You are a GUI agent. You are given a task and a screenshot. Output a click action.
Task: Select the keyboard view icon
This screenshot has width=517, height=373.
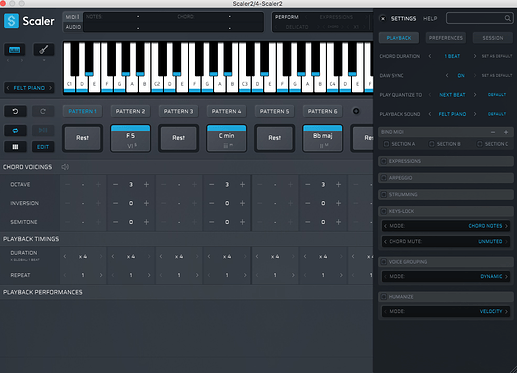(14, 50)
